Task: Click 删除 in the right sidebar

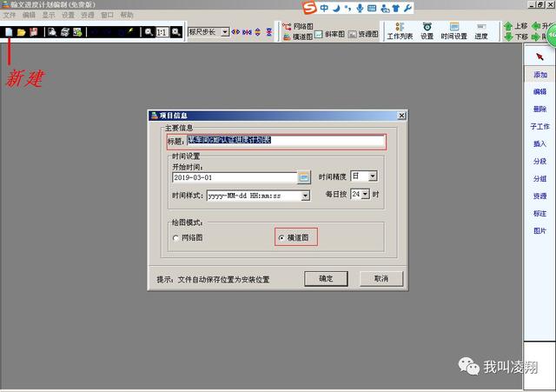Action: point(540,110)
